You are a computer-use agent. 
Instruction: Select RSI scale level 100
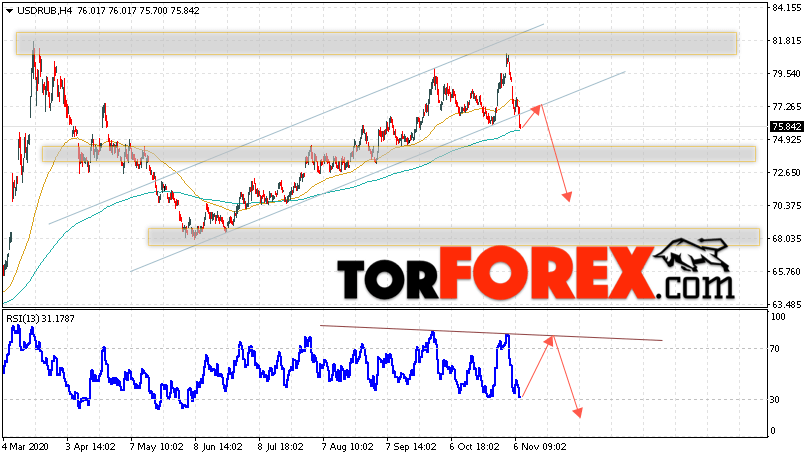coord(779,317)
